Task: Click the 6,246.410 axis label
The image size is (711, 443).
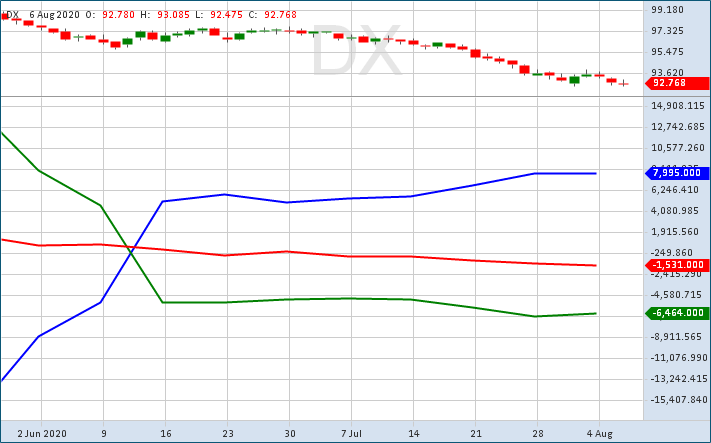Action: click(x=675, y=190)
